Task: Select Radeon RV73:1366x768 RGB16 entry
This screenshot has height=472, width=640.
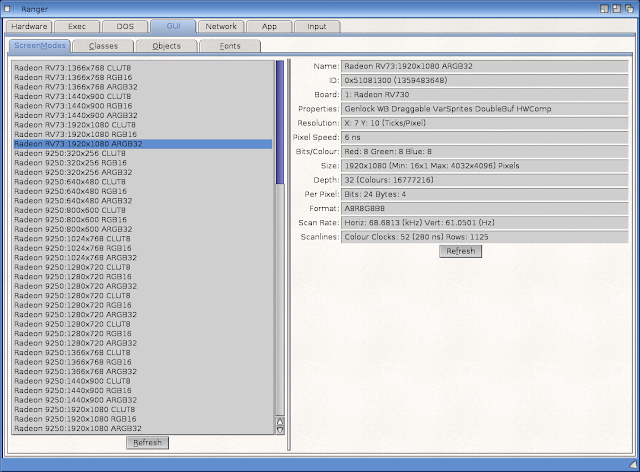Action: pyautogui.click(x=143, y=77)
